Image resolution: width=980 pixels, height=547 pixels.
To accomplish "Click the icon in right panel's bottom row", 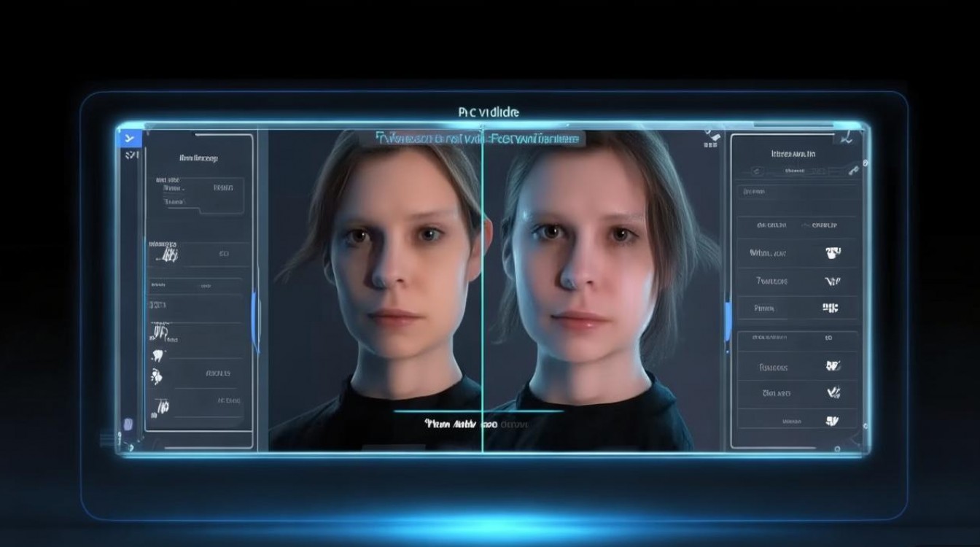I will [831, 420].
